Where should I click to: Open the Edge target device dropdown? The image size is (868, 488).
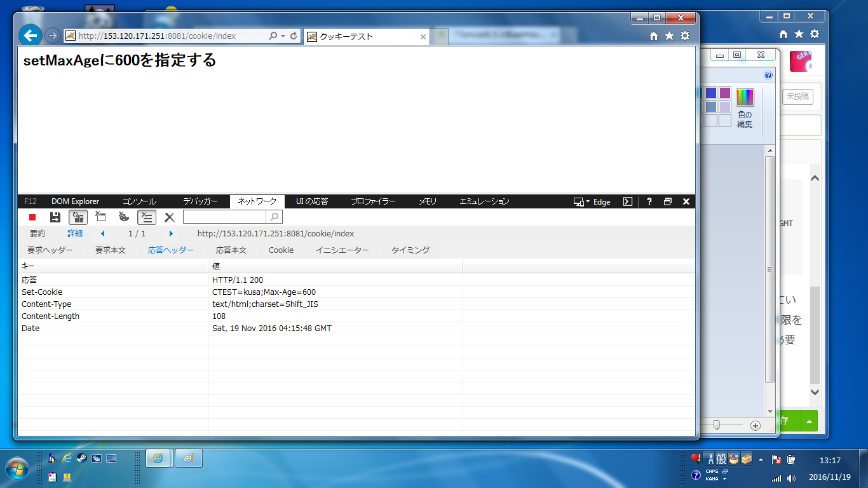click(x=588, y=201)
